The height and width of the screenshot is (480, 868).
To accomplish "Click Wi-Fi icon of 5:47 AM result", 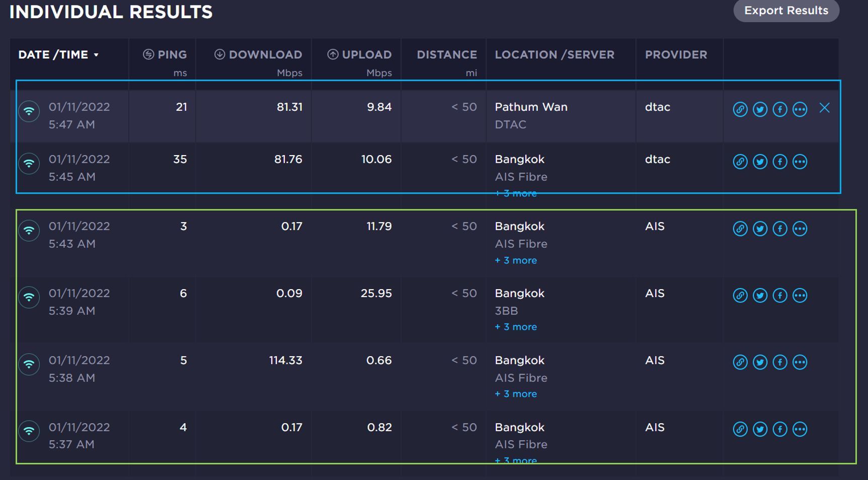I will tap(29, 111).
